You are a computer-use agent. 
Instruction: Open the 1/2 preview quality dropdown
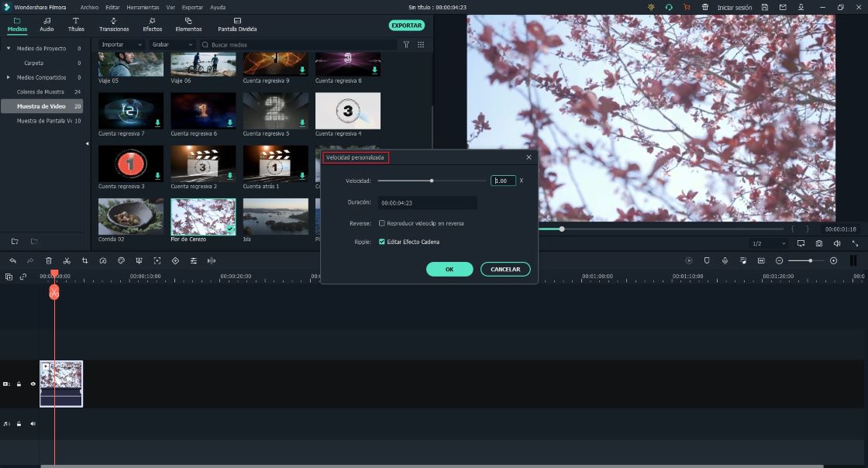(x=768, y=243)
